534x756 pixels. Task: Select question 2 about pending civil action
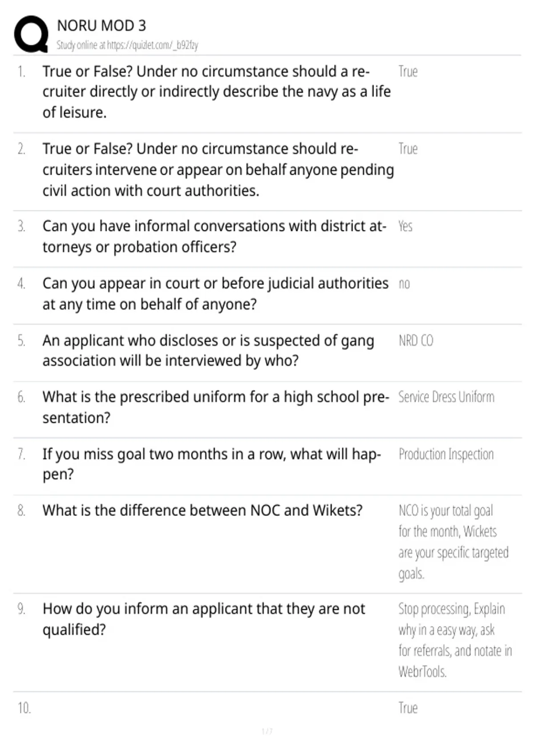pos(218,169)
